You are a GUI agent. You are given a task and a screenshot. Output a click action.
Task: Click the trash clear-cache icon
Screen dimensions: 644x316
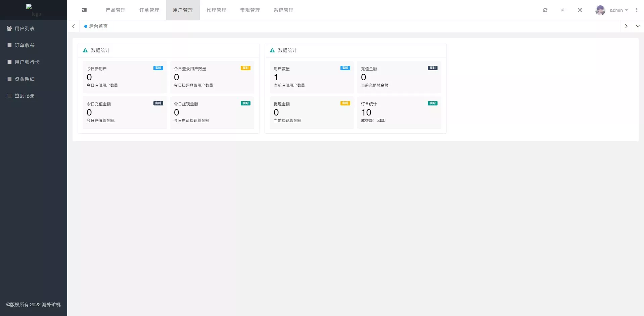[x=562, y=10]
